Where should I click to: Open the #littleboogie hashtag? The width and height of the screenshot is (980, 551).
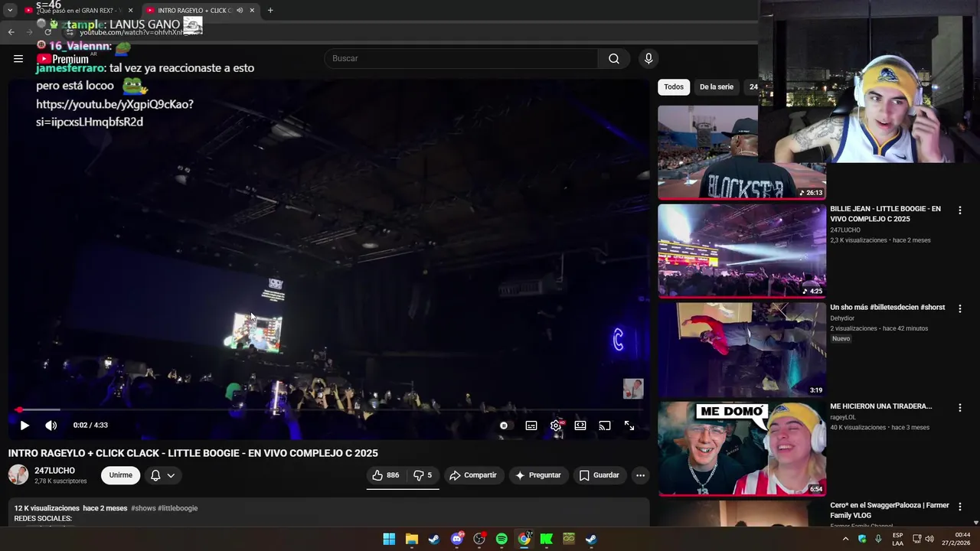[178, 508]
